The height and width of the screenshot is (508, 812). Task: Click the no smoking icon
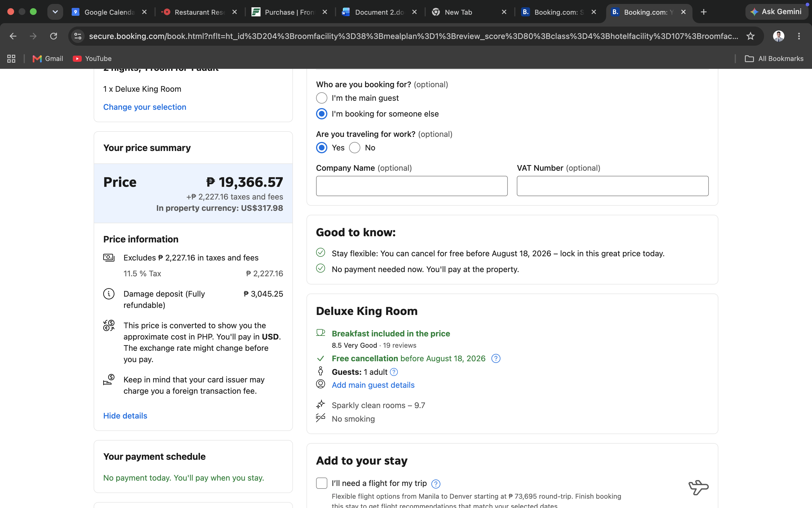pos(321,418)
